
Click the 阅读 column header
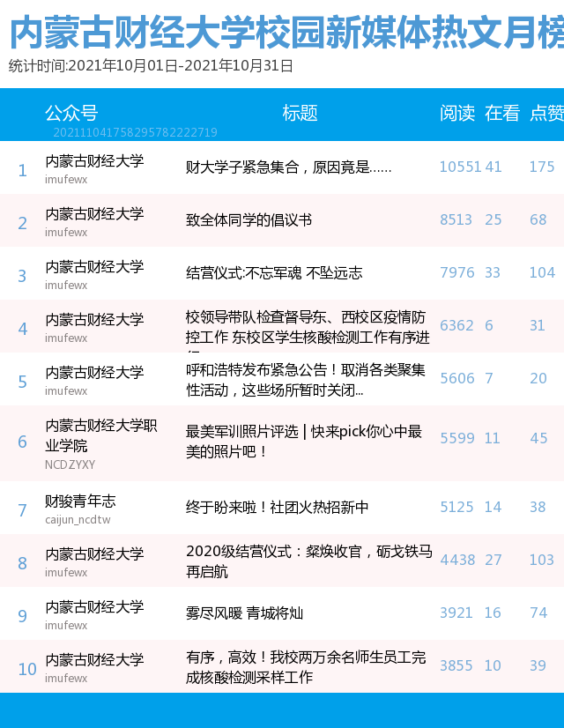[x=457, y=113]
